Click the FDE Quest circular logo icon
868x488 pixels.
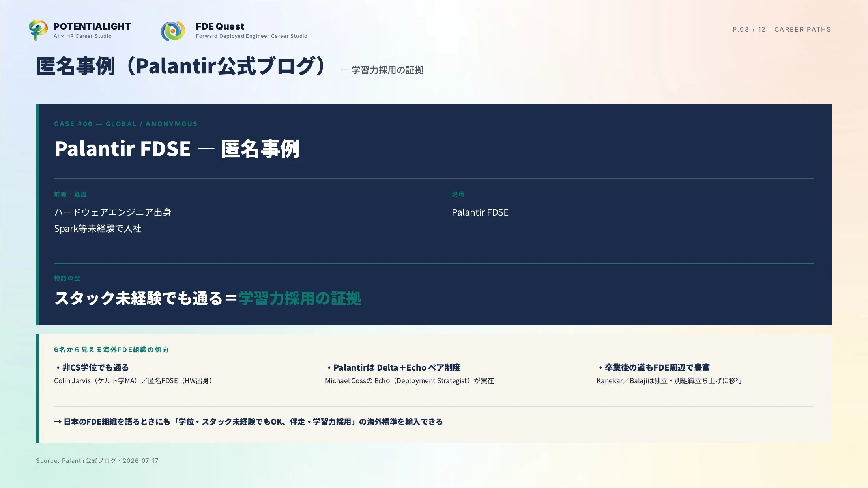(x=173, y=31)
